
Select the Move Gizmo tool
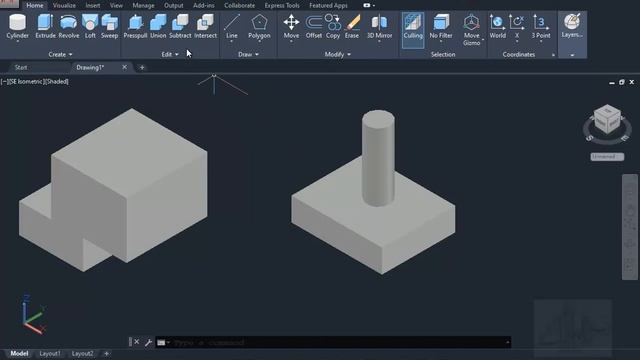[x=471, y=29]
